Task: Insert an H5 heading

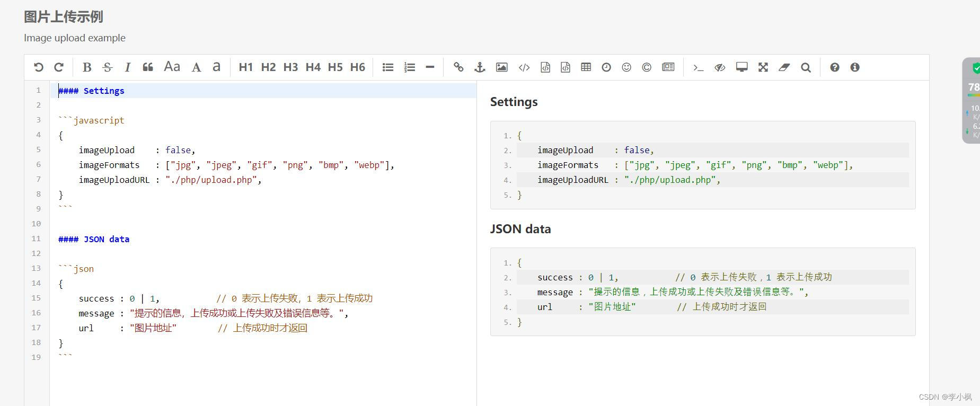Action: click(x=335, y=67)
